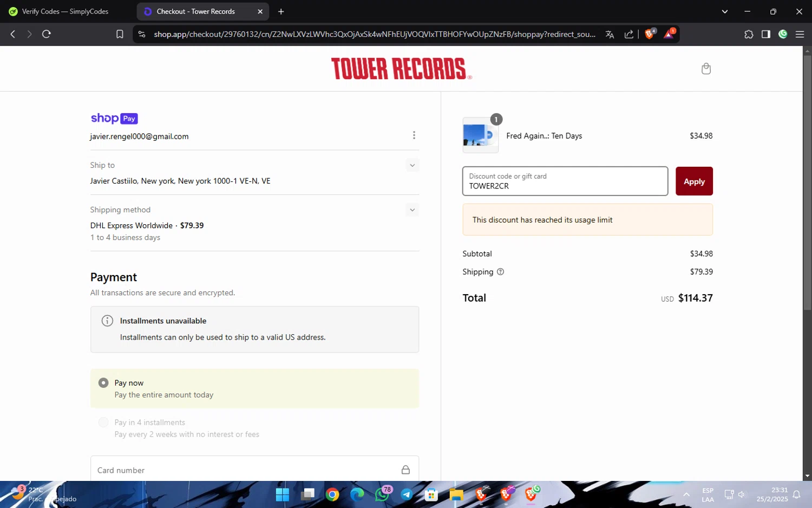Open a new browser tab

281,11
